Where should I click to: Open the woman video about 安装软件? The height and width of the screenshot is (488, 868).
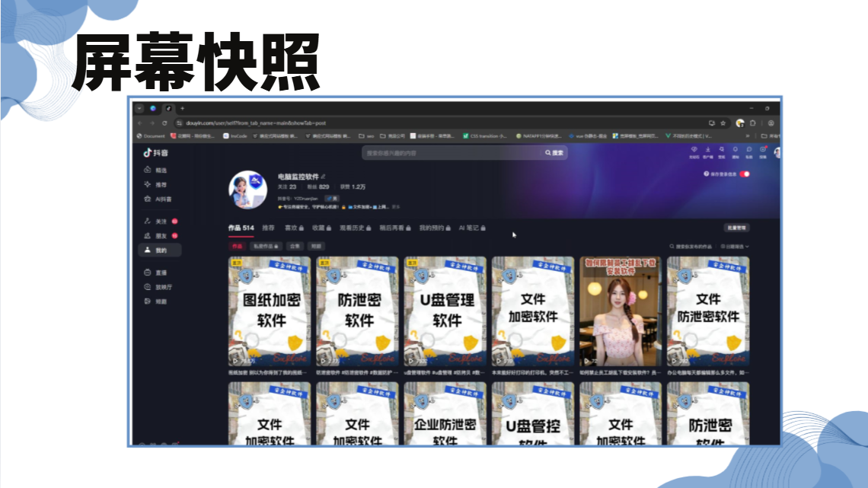pos(621,311)
